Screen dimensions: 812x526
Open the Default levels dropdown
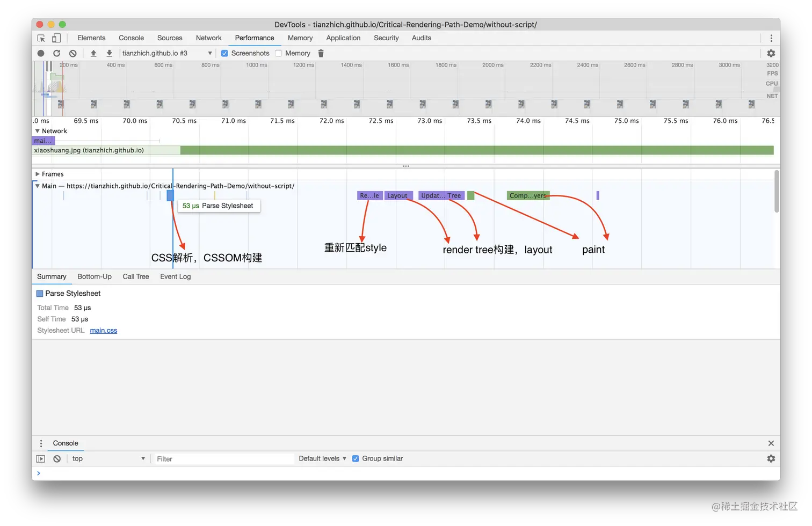[x=322, y=458]
